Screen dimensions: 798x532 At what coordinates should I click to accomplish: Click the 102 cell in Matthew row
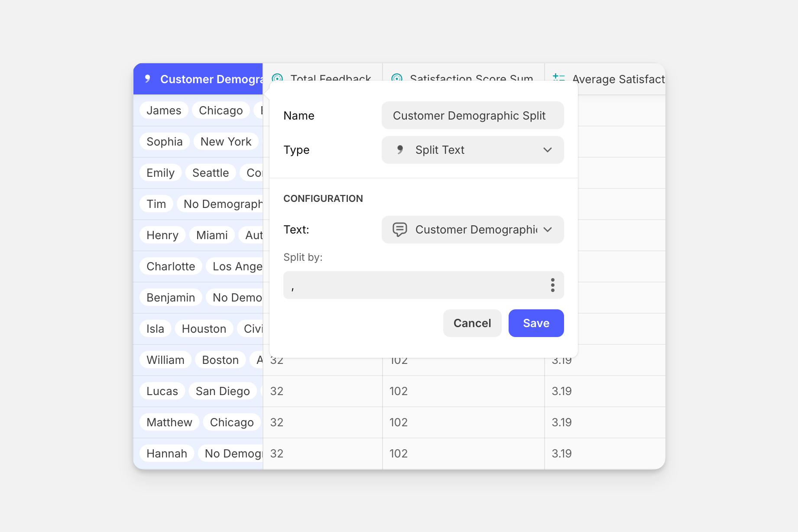tap(464, 422)
